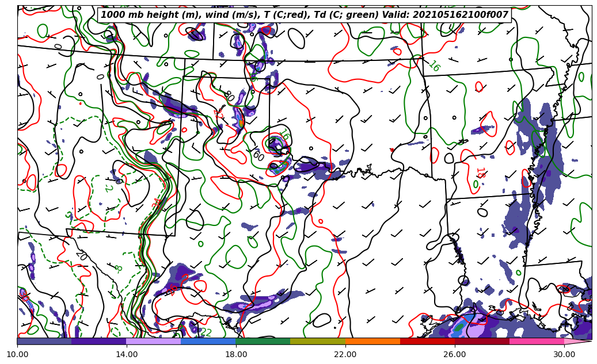Viewport: 597px width, 364px height.
Task: Pick the blue 16–18 colorbar segment
Action: point(208,341)
